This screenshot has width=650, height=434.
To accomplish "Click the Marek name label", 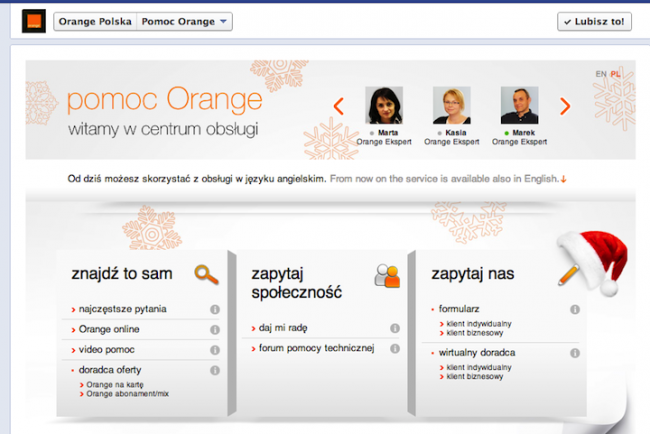I will (524, 133).
